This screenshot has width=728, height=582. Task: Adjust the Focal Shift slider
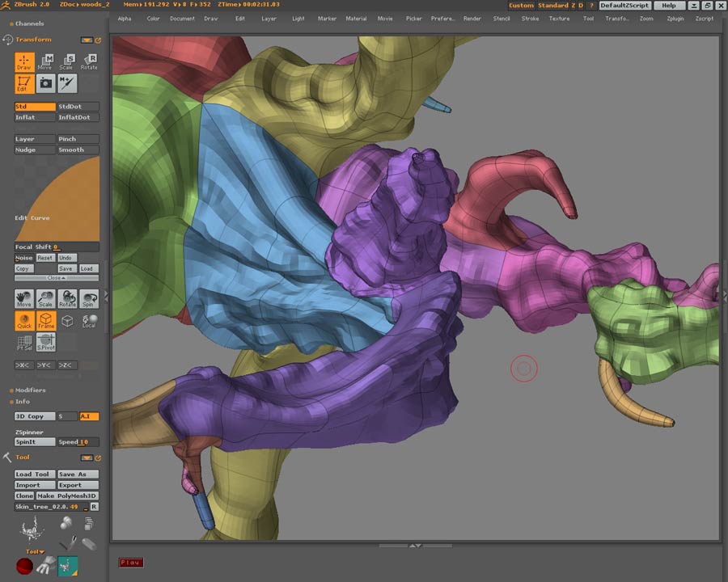pos(57,247)
